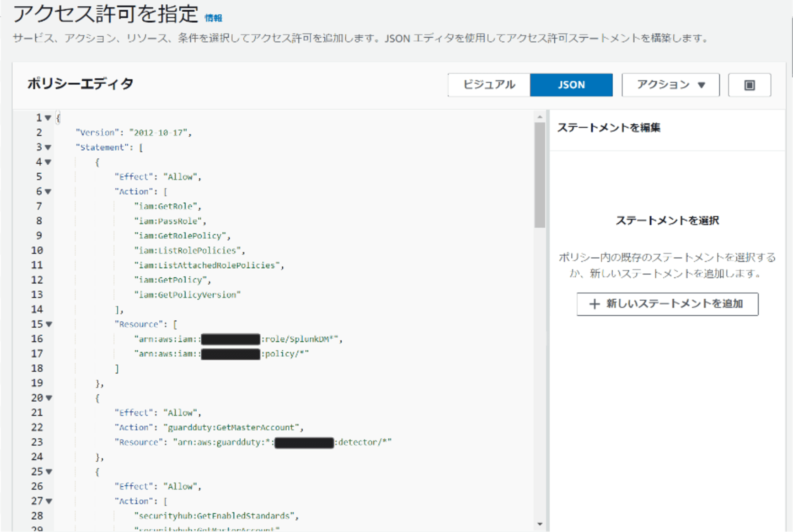Click the "Effect": "Allow" on line 5

pos(158,177)
